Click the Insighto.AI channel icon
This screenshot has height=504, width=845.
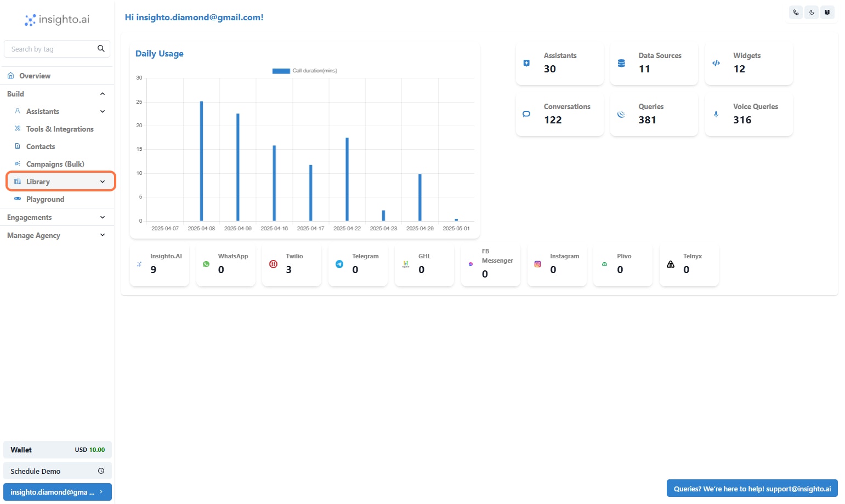(139, 264)
